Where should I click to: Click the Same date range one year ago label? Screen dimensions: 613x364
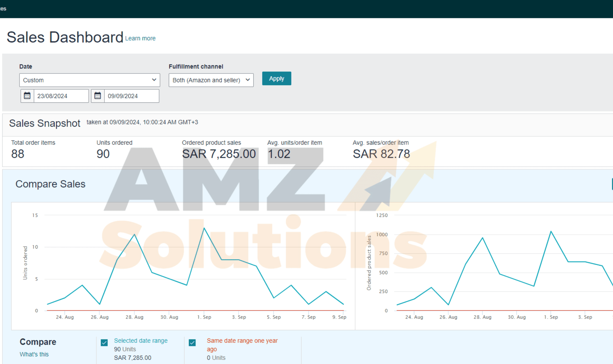tap(242, 340)
